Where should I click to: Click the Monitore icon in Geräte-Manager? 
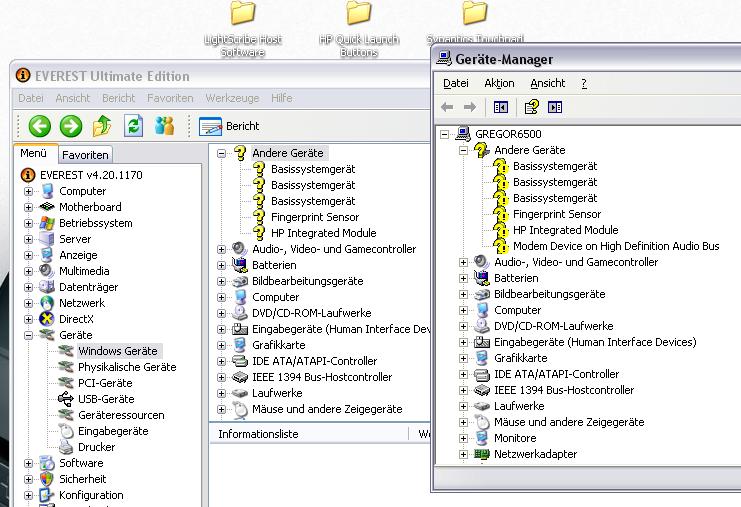point(482,438)
